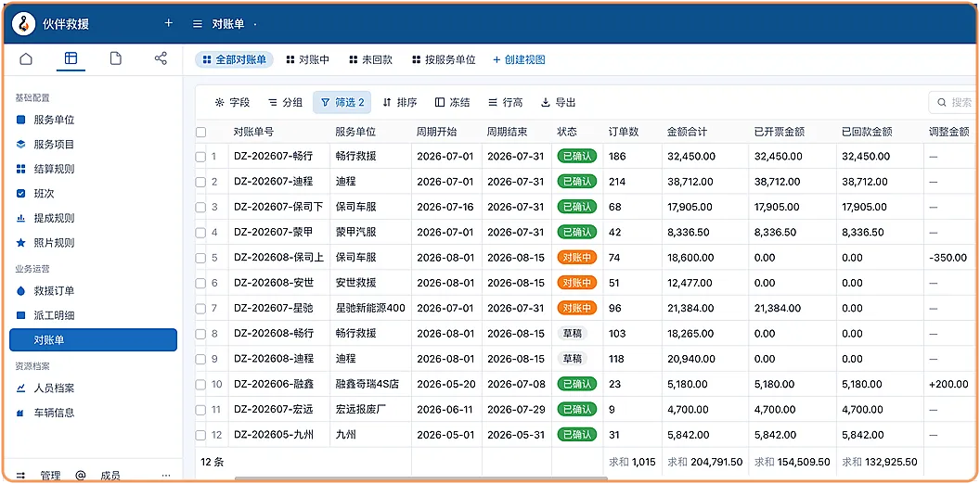Toggle the select-all checkbox in table header
The width and height of the screenshot is (980, 484).
(x=200, y=133)
